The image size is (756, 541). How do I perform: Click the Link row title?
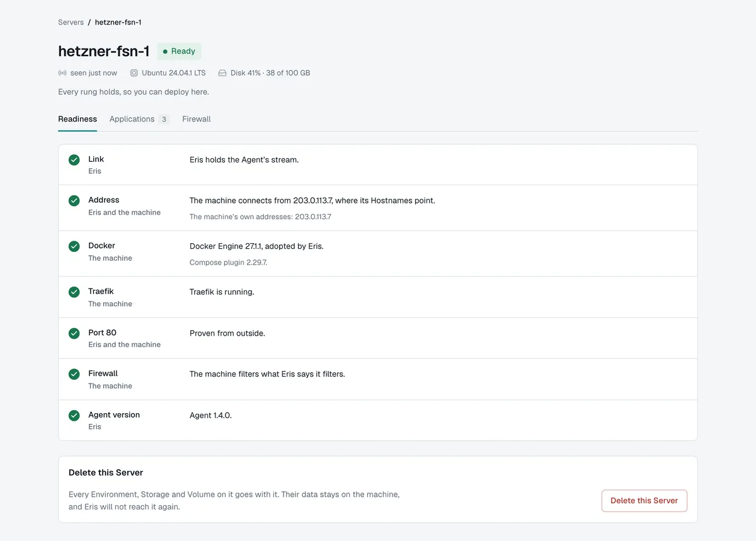tap(96, 159)
